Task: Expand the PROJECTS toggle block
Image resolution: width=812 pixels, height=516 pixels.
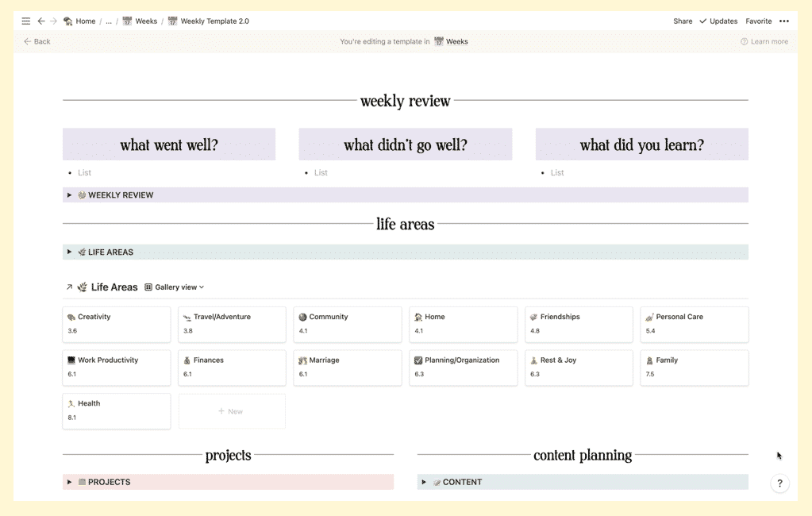Action: click(x=68, y=482)
